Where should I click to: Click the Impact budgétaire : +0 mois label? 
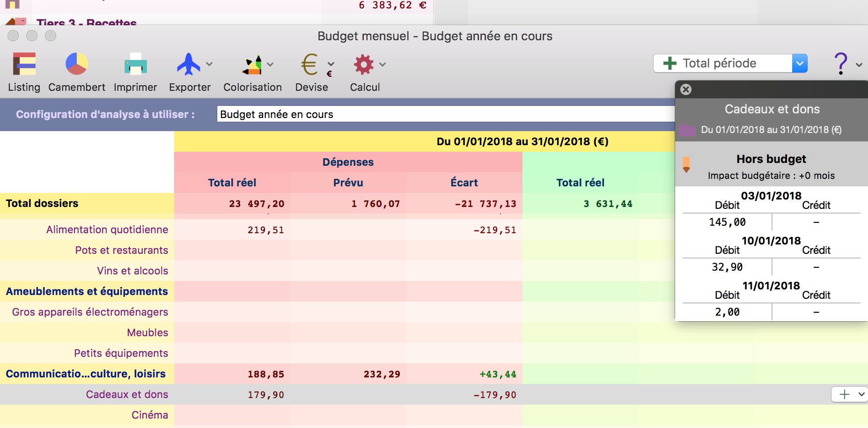tap(771, 176)
